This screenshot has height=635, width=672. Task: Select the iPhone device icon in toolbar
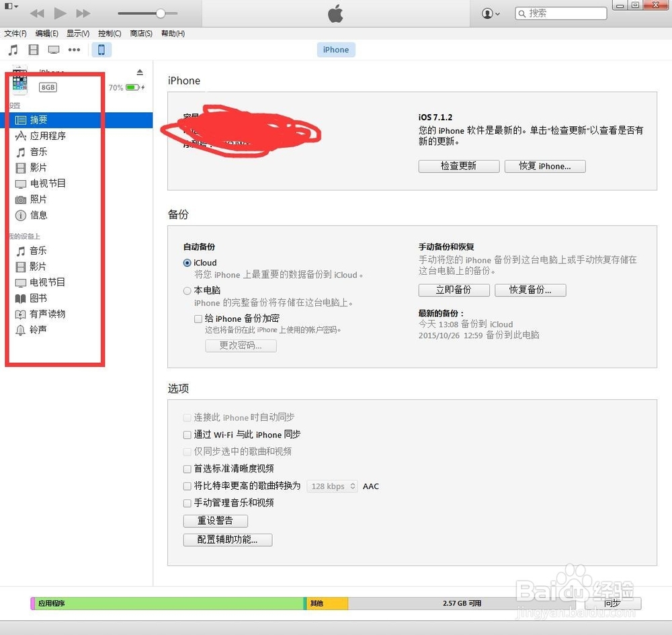click(x=101, y=50)
